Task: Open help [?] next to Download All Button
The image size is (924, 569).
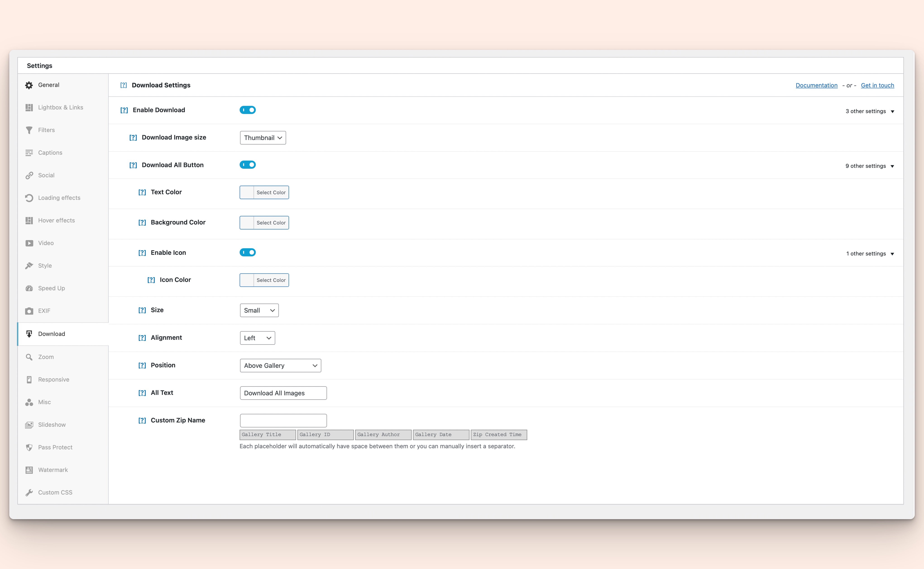Action: point(133,165)
